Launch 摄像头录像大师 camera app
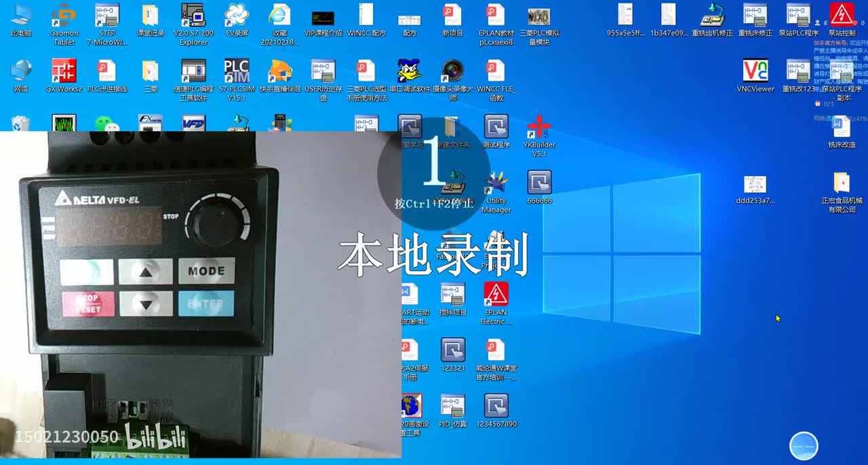Screen dimensions: 868x465 (452, 80)
